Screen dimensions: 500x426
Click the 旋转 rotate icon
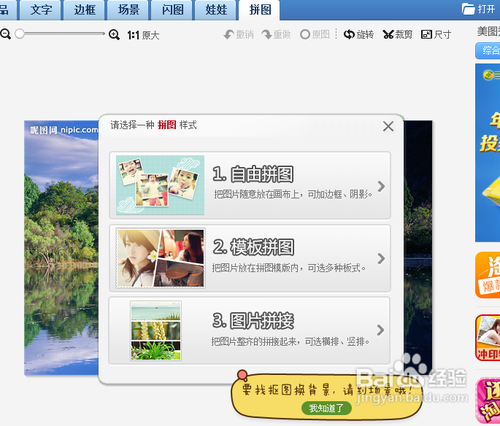click(x=349, y=34)
